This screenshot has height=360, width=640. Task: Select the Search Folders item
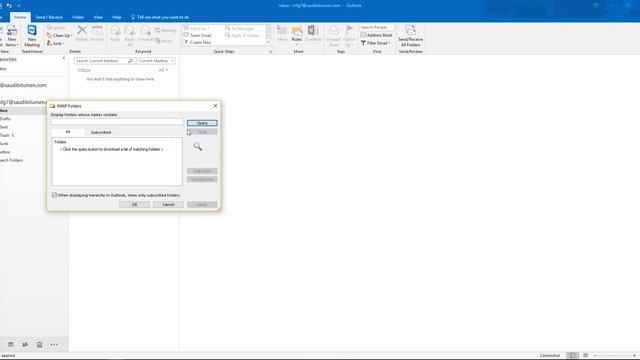click(x=11, y=160)
